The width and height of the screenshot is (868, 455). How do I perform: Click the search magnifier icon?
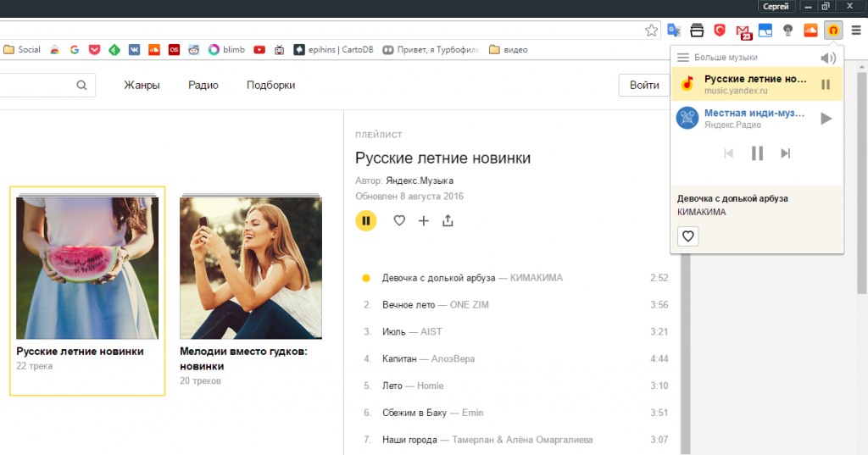pyautogui.click(x=81, y=85)
